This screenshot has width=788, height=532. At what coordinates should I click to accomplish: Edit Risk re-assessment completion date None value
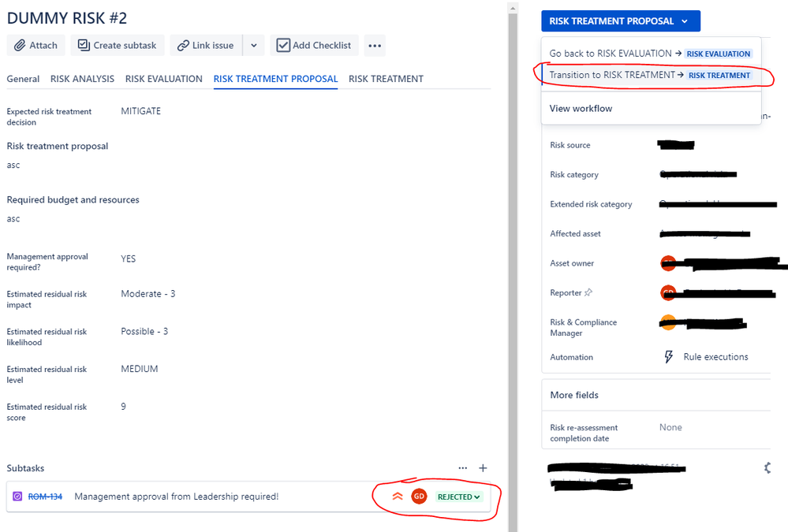670,427
